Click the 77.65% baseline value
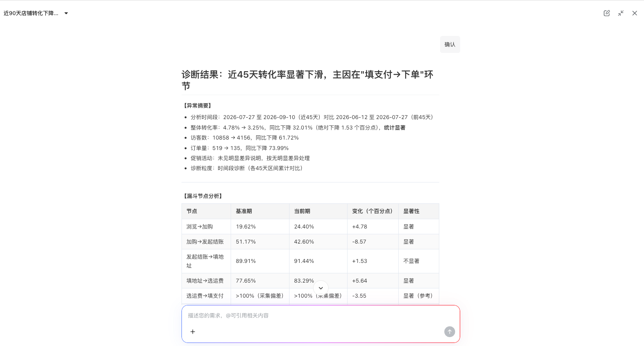This screenshot has height=346, width=644. (x=246, y=281)
